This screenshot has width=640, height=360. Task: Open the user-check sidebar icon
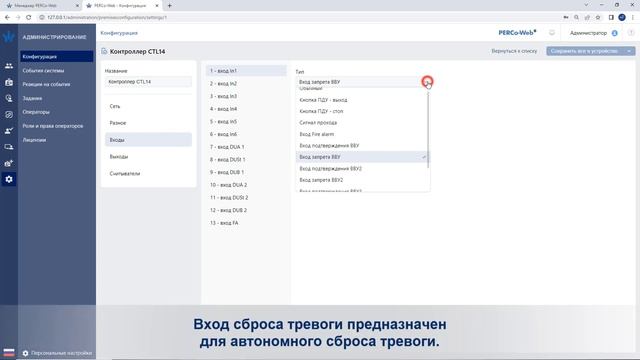(x=9, y=131)
